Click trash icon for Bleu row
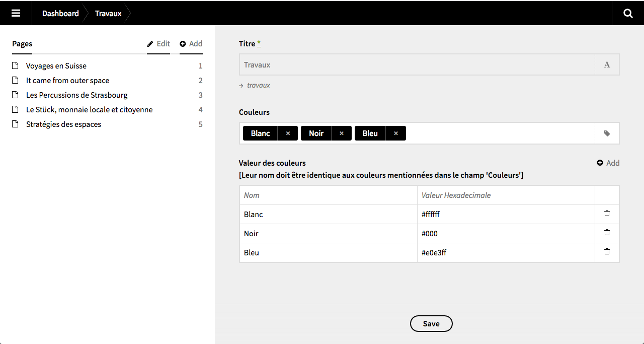This screenshot has width=644, height=344. [x=607, y=252]
